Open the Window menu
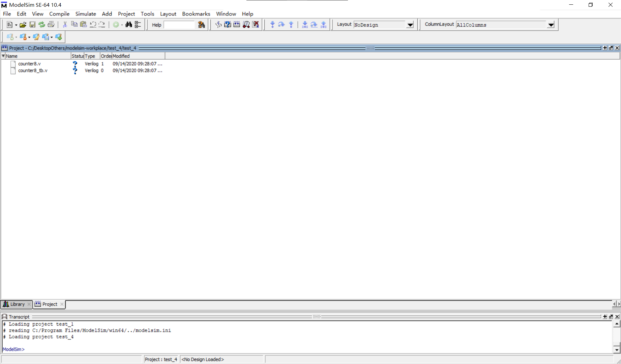The width and height of the screenshot is (621, 364). click(226, 14)
